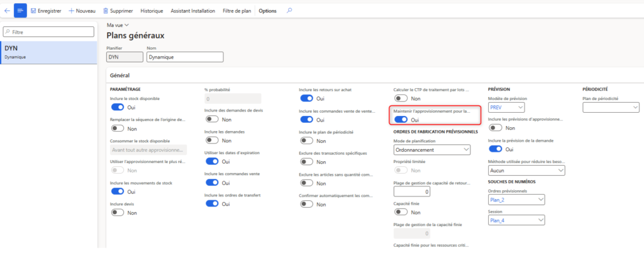644x255 pixels.
Task: Toggle Inclure les mouvements de stock
Action: tap(118, 191)
